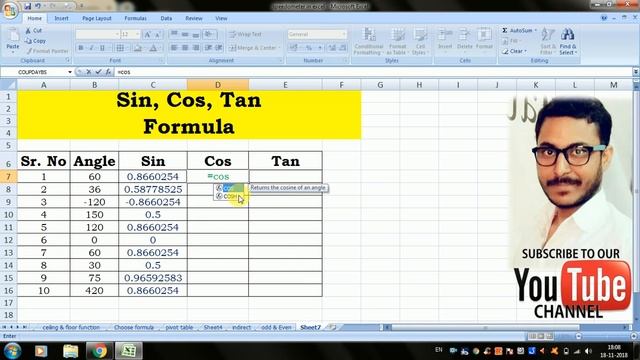Toggle Italic formatting
The width and height of the screenshot is (640, 360).
click(91, 48)
